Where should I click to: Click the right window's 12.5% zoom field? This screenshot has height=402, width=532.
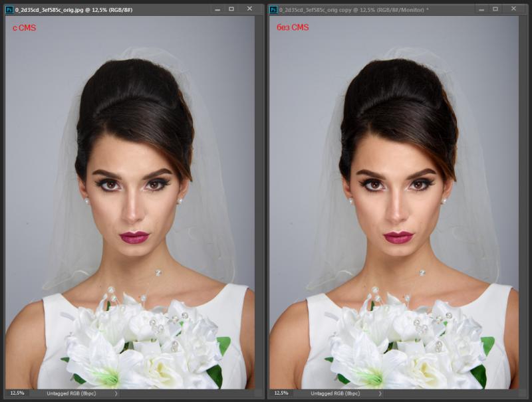click(281, 393)
